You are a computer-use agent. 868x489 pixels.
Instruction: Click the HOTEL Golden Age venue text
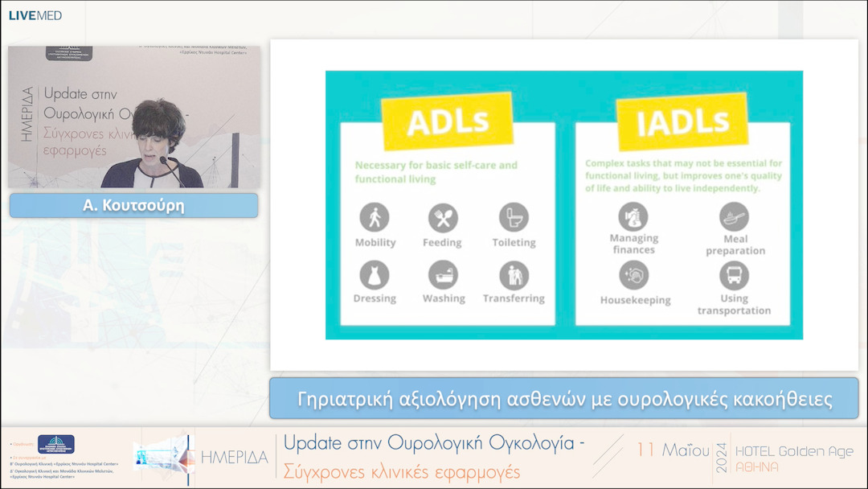pos(794,451)
